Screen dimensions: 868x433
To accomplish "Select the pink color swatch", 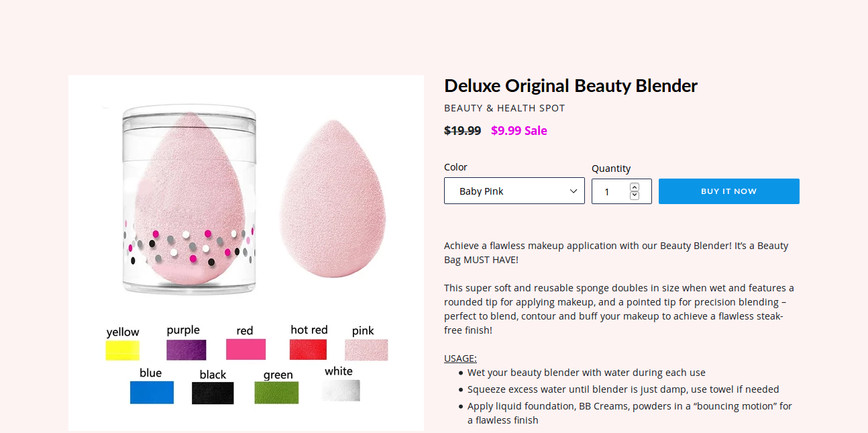I will (x=366, y=349).
